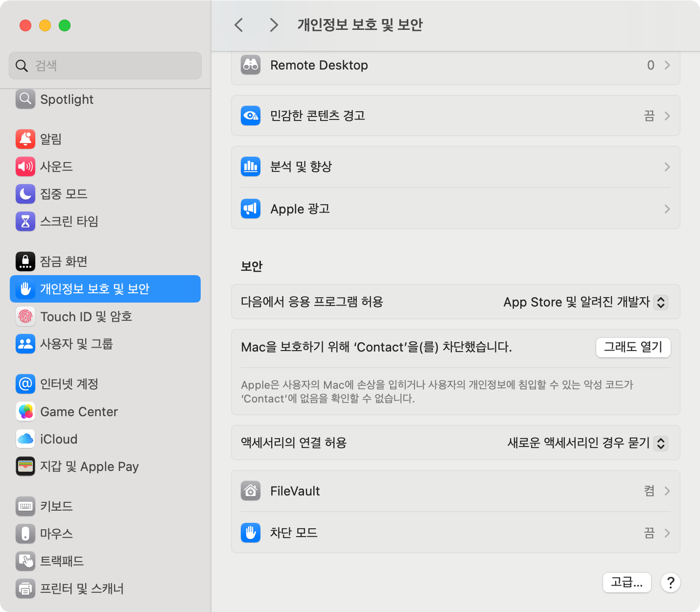Click the 지갑 및 Apple Pay wallet icon
Image resolution: width=700 pixels, height=612 pixels.
25,466
